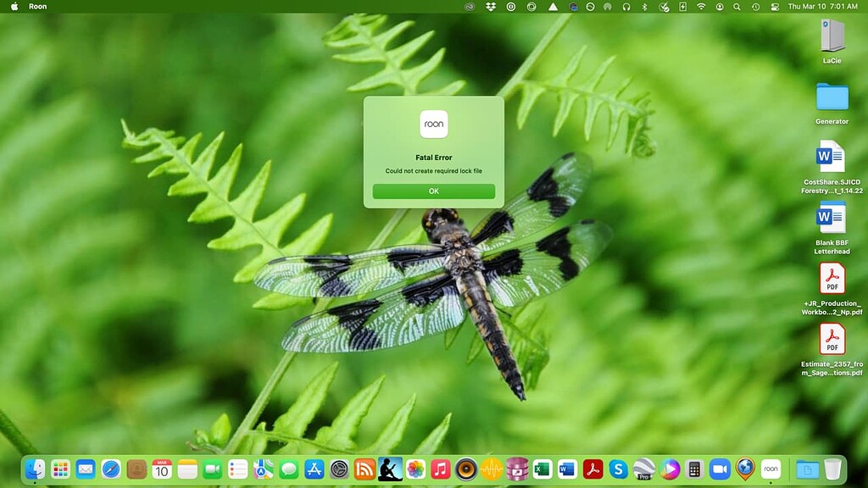Open the Trash in the dock
Viewport: 868px width, 488px height.
coord(832,469)
